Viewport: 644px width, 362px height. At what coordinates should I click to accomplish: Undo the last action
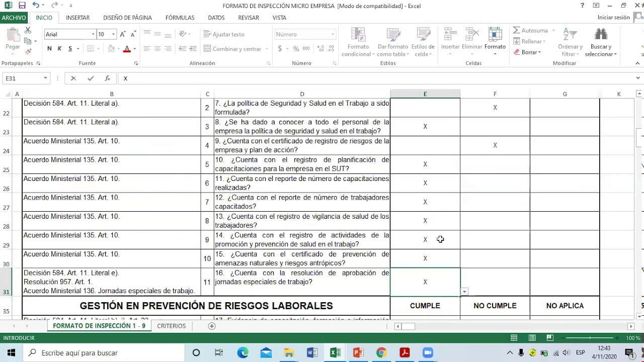pyautogui.click(x=35, y=6)
